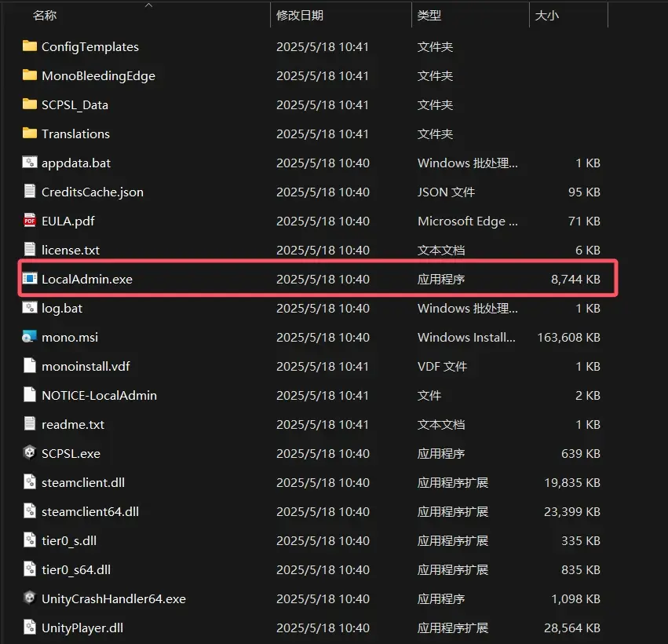Select NOTICE-LocalAdmin file name
The height and width of the screenshot is (644, 668).
(99, 396)
